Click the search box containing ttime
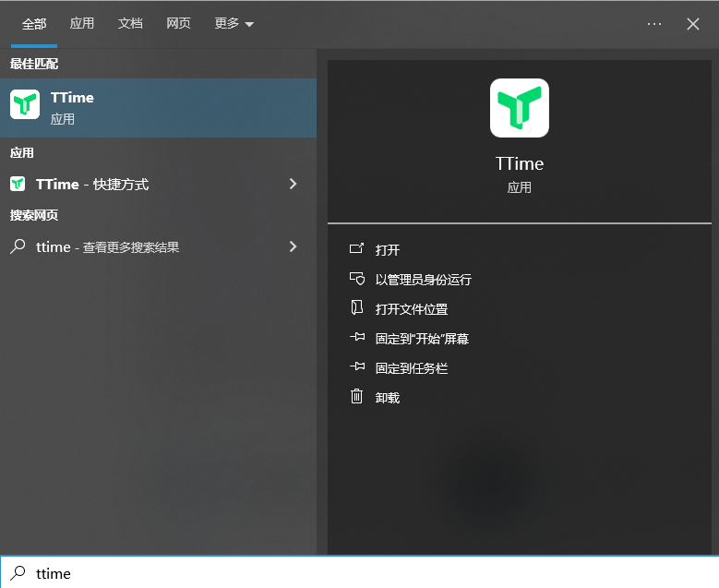719x588 pixels. point(369,573)
